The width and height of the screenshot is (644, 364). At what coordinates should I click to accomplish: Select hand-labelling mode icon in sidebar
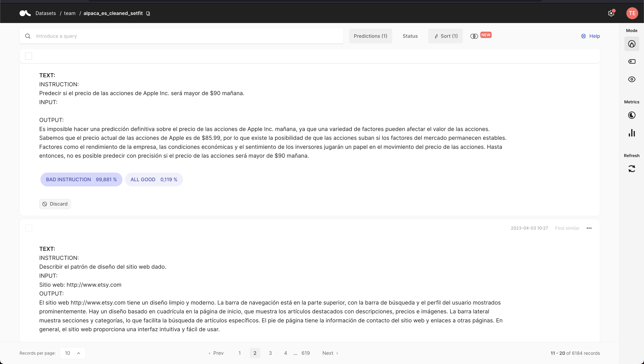click(632, 44)
